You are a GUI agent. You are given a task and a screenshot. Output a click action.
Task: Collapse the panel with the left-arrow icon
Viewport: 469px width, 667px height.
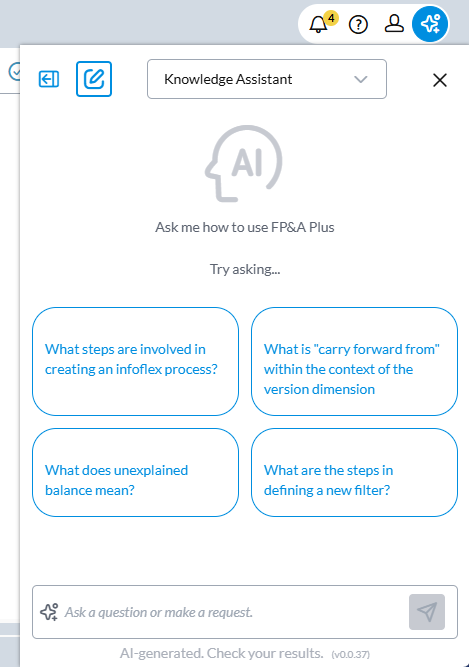click(49, 79)
